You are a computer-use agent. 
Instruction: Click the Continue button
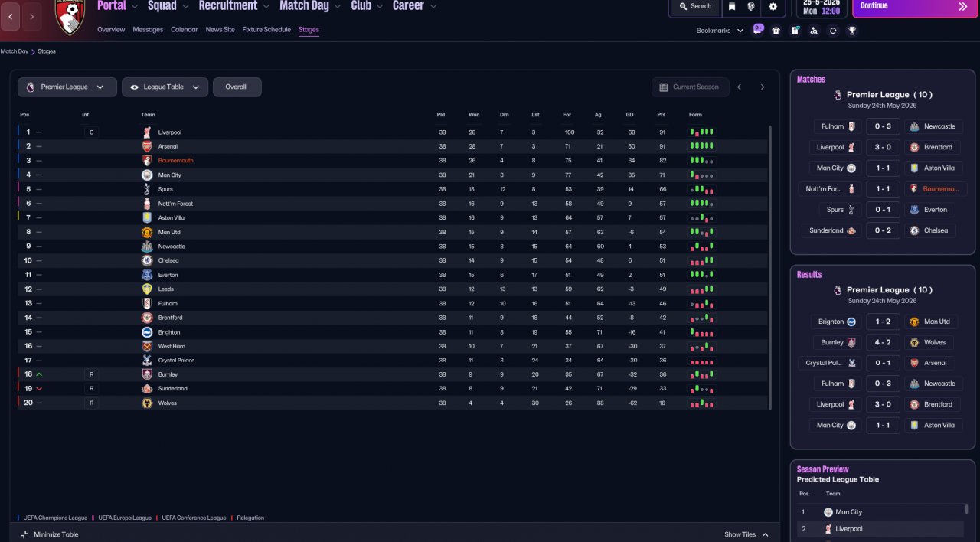pos(915,7)
